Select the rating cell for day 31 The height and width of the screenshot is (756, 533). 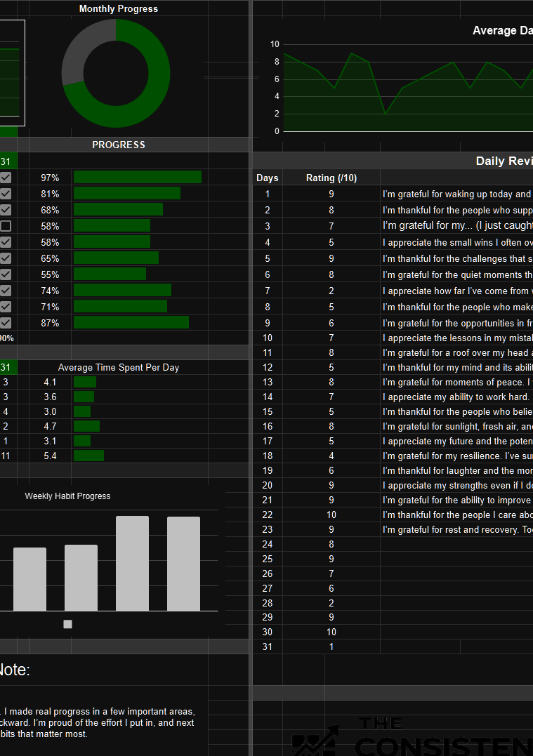[331, 646]
